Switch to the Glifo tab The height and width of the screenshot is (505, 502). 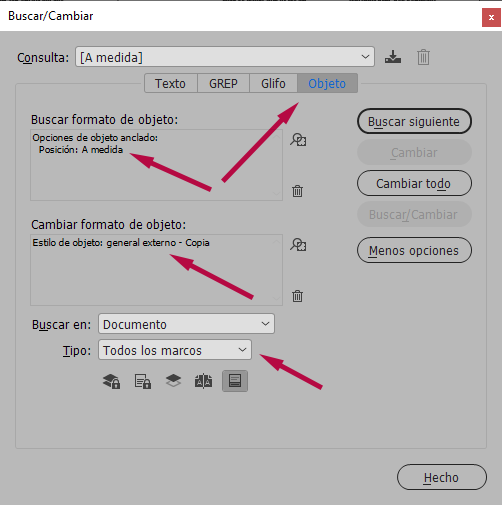point(273,83)
